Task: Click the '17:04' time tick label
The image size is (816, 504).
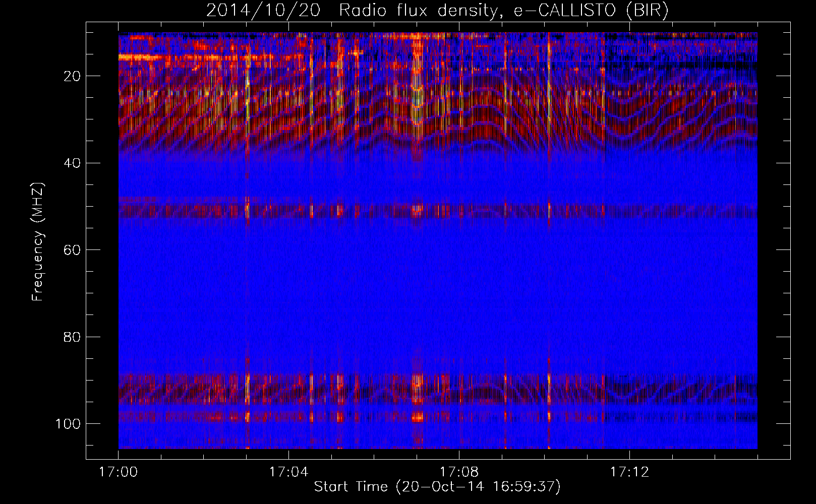Action: pyautogui.click(x=288, y=472)
